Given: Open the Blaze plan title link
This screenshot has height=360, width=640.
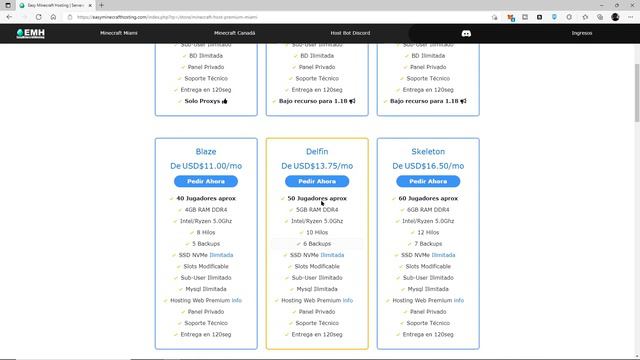Looking at the screenshot, I should click(x=206, y=151).
